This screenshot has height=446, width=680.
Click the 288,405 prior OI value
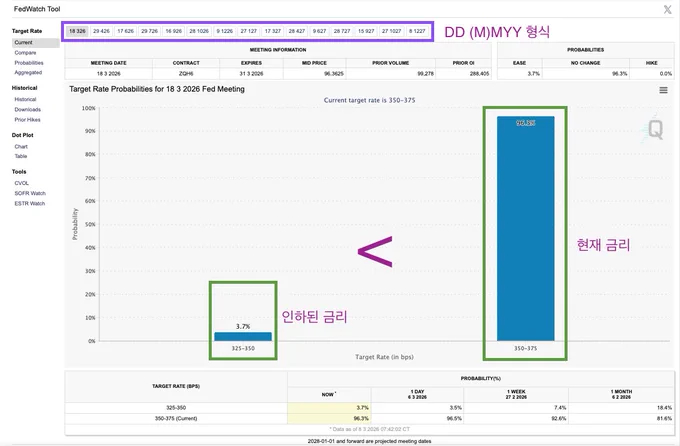coord(480,74)
